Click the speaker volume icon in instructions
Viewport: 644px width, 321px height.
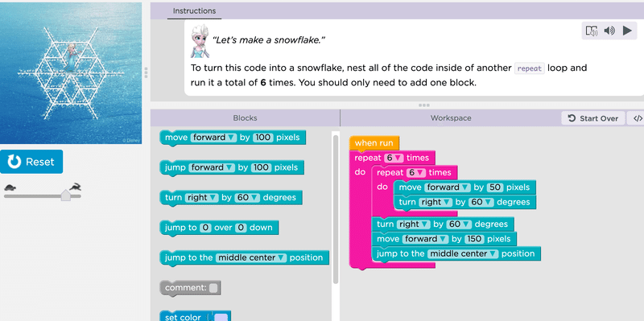pos(609,31)
